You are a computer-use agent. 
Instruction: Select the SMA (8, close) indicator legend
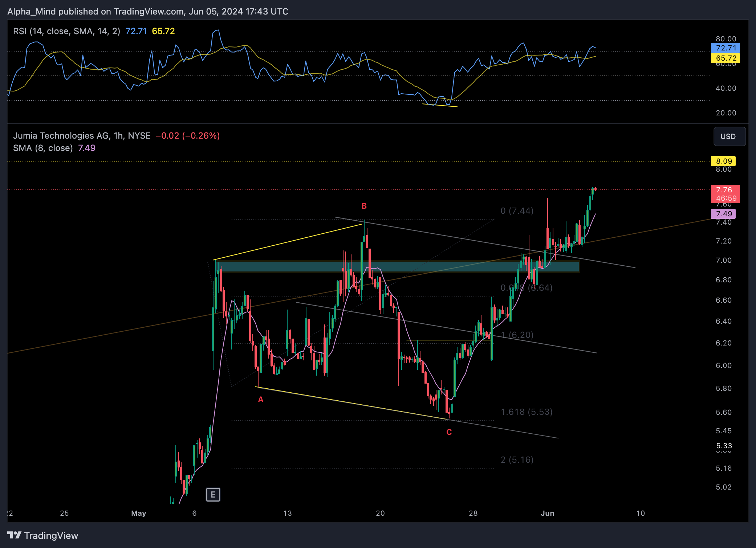(x=43, y=148)
